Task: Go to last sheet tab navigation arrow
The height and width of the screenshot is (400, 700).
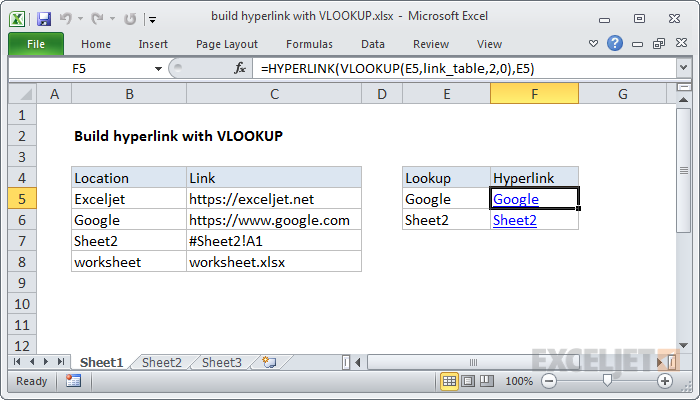Action: click(61, 362)
